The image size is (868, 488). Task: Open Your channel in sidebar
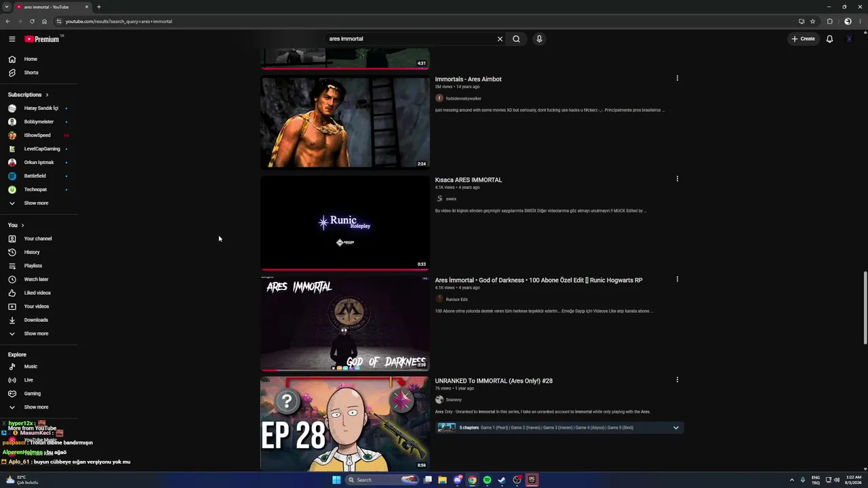tap(39, 239)
